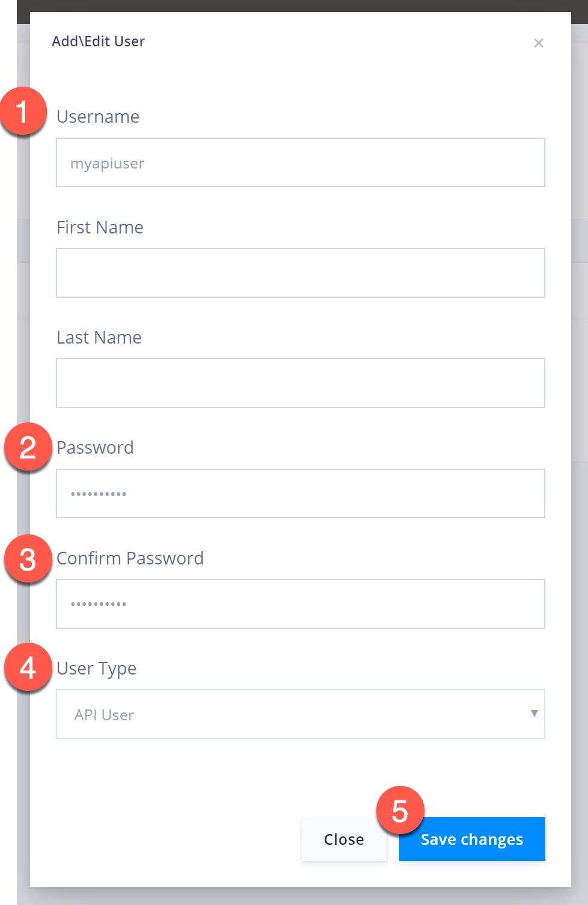Click the red number 3 callout badge
This screenshot has height=905, width=588.
pyautogui.click(x=28, y=559)
